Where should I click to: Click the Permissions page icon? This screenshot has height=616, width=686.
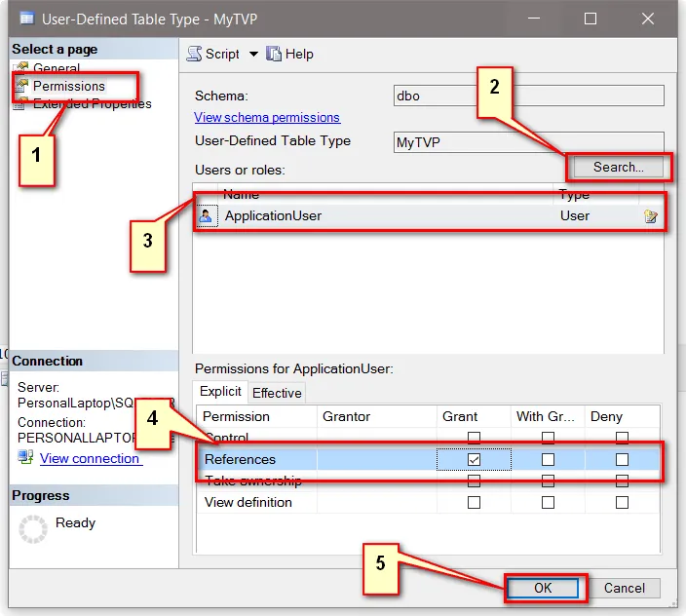pyautogui.click(x=21, y=86)
